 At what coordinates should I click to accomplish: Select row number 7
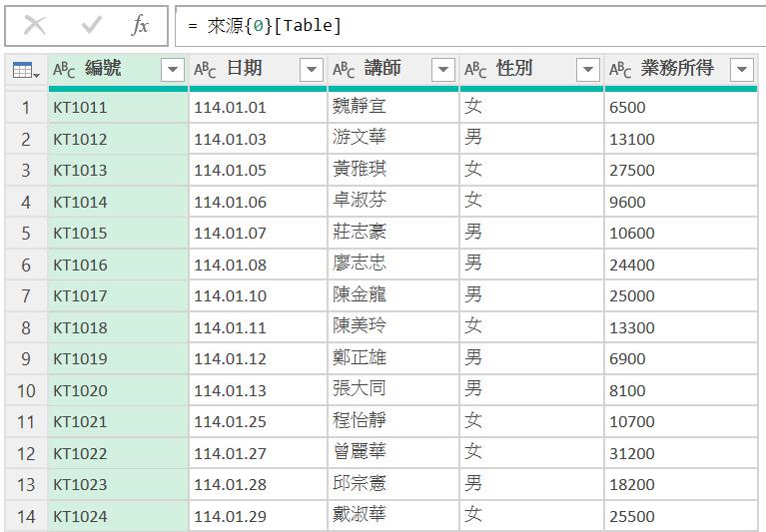pos(26,295)
